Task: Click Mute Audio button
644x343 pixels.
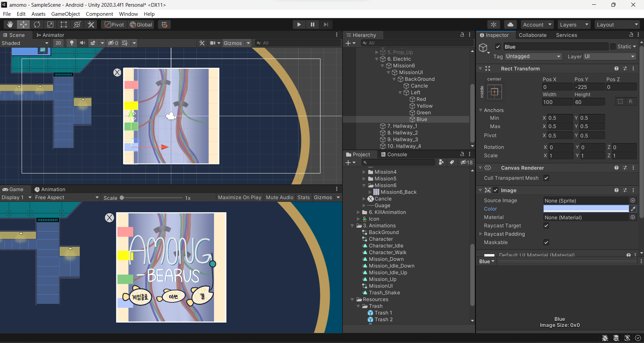Action: tap(279, 197)
